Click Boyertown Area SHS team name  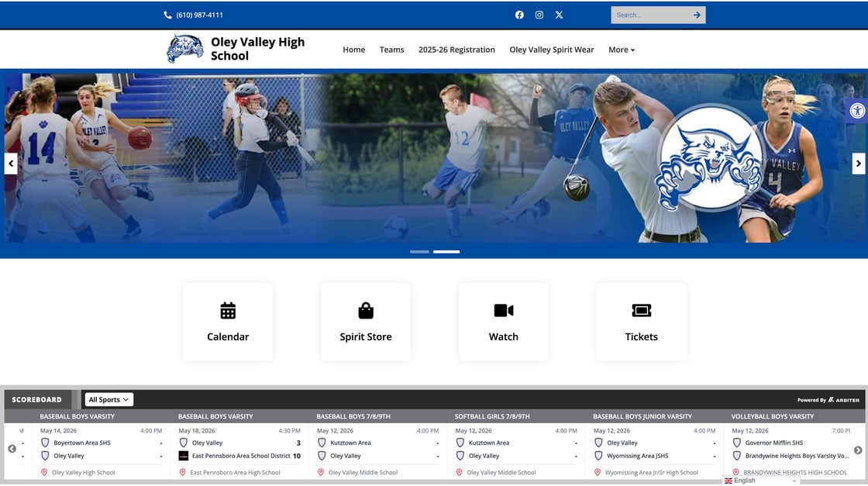coord(82,443)
